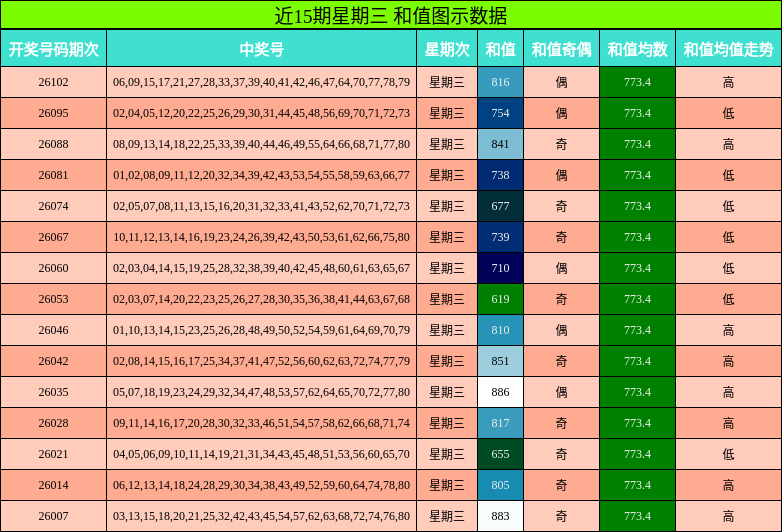Click the sum value cell 816
The image size is (782, 532).
tap(500, 82)
